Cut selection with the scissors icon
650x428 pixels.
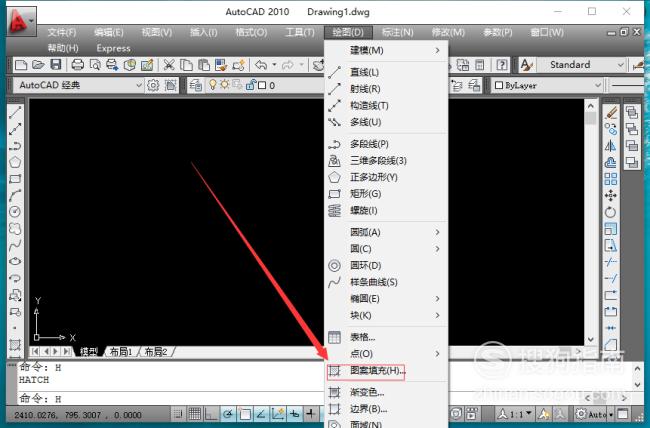(169, 65)
